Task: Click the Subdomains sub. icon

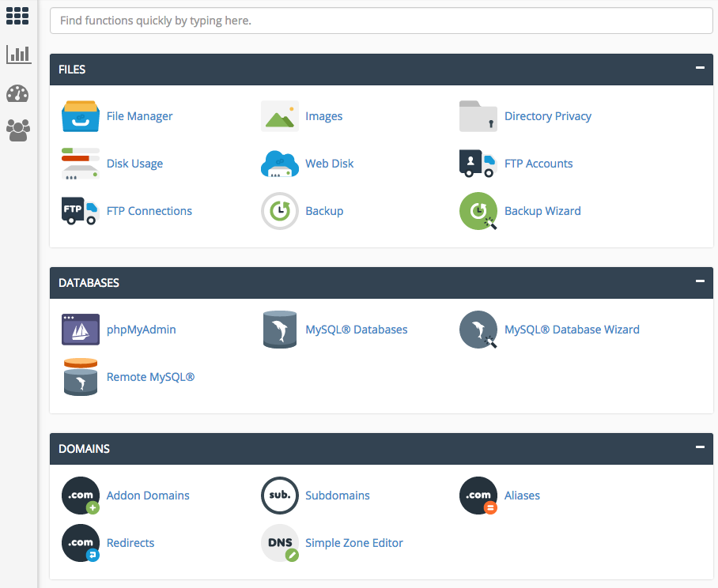Action: (279, 496)
